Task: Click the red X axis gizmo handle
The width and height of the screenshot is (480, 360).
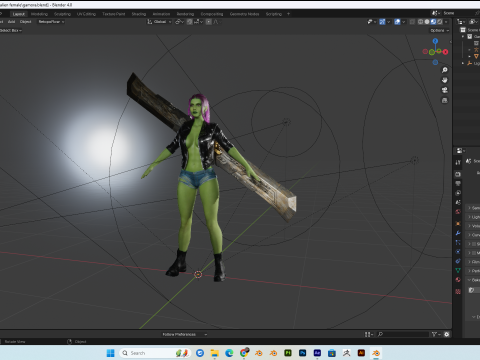Action: [445, 52]
